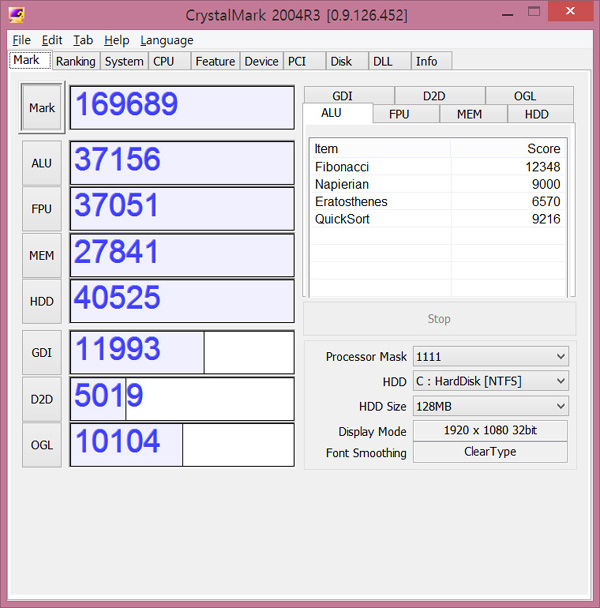
Task: Open the HDD results tab
Action: pos(540,114)
